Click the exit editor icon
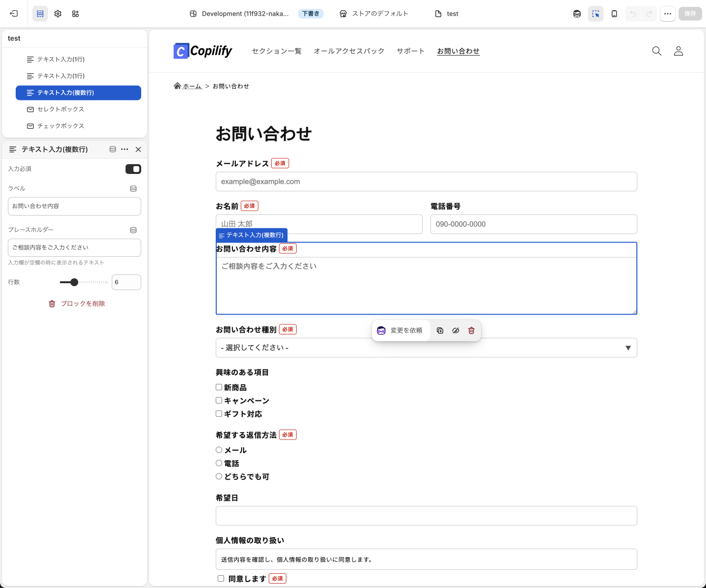Image resolution: width=706 pixels, height=588 pixels. tap(14, 14)
